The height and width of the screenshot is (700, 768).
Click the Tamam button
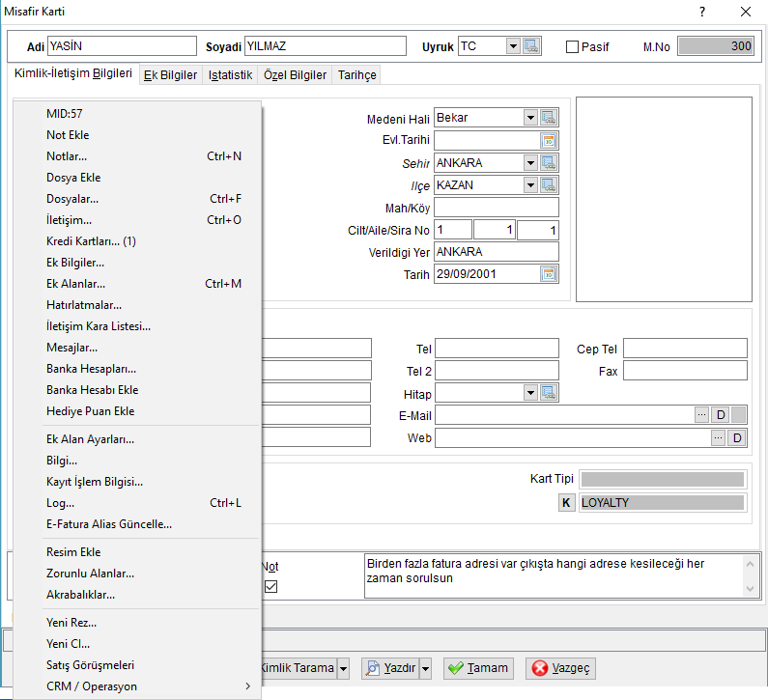click(x=478, y=668)
